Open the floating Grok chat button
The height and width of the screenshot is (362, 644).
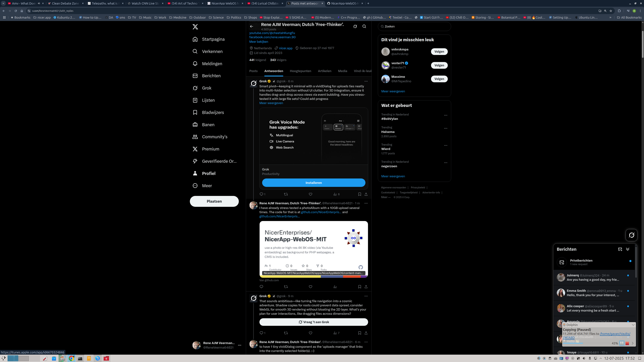coord(631,235)
